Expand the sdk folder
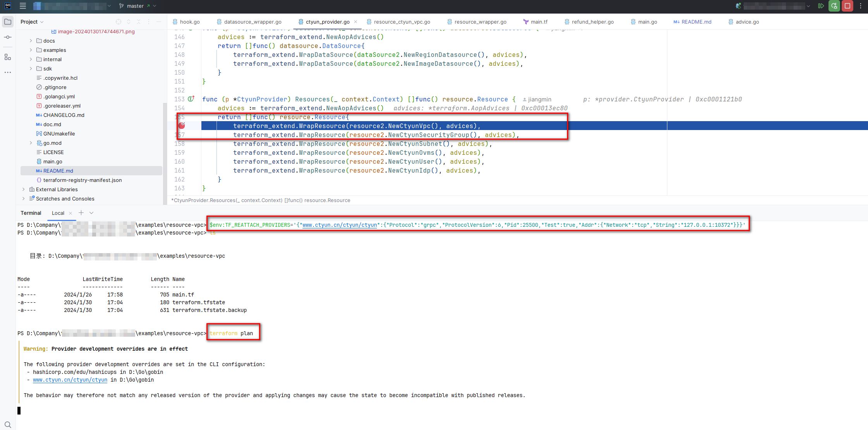 click(x=31, y=69)
